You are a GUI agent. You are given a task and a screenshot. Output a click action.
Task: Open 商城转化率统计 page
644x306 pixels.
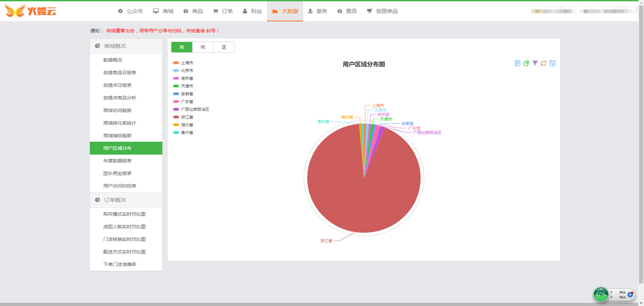coord(120,123)
